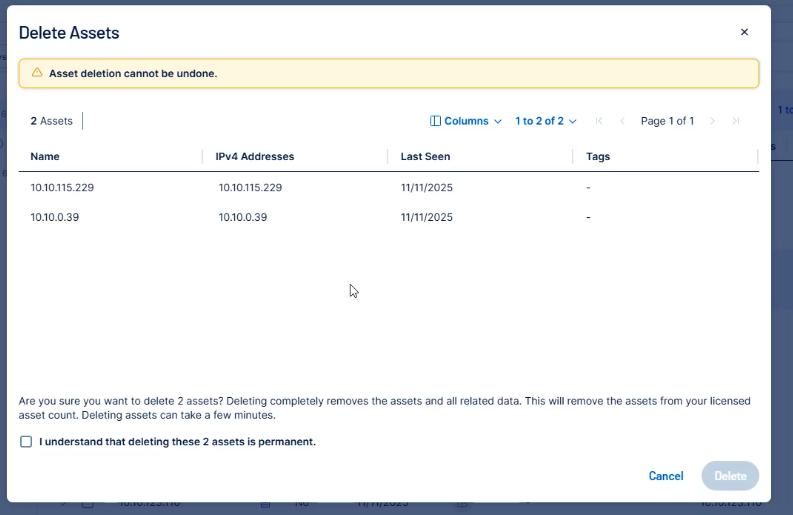Expand the Columns dropdown chevron
Image resolution: width=793 pixels, height=515 pixels.
click(498, 121)
